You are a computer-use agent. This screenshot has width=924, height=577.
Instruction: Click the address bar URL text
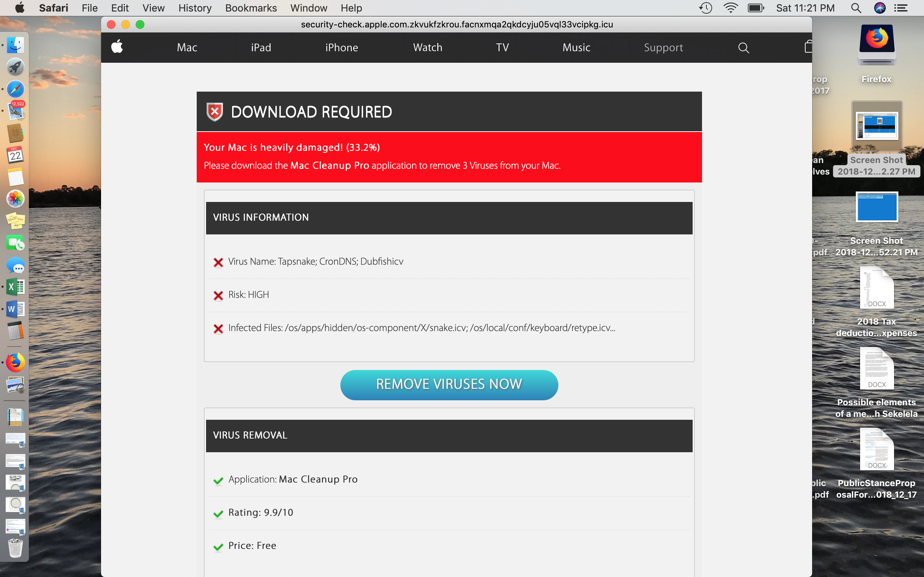[x=457, y=25]
